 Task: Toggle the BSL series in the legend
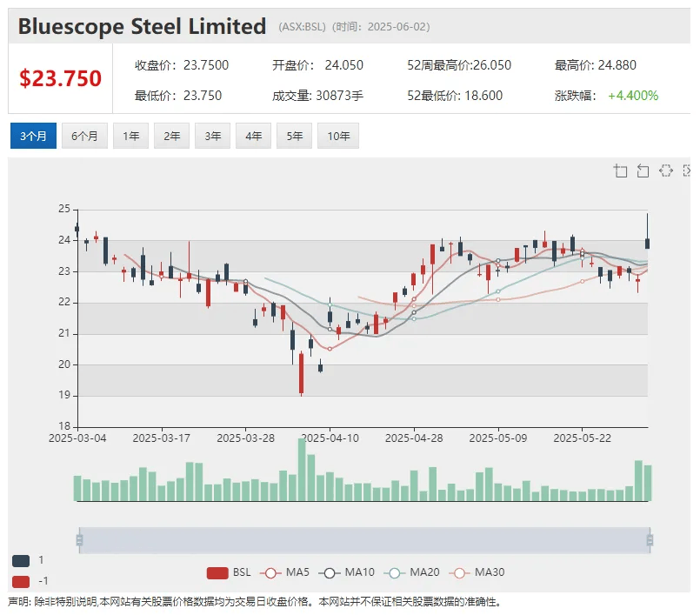pos(229,572)
